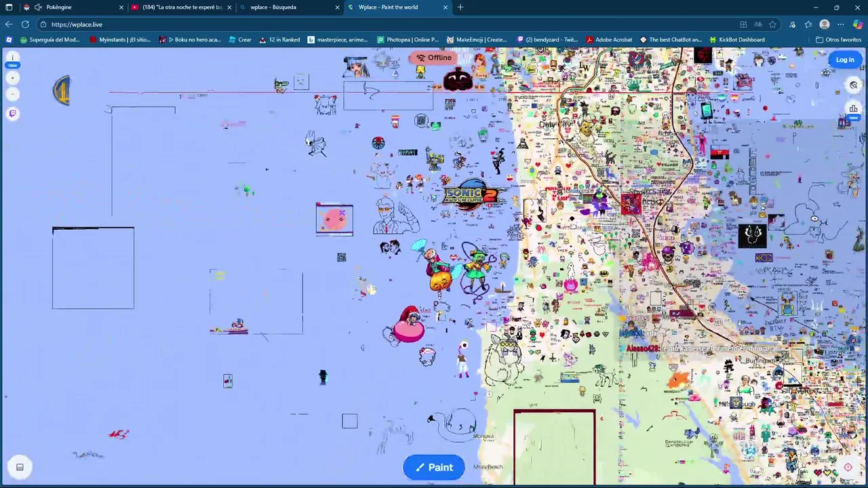This screenshot has width=868, height=488.
Task: Open the first bookmark bar icon
Action: (x=9, y=39)
